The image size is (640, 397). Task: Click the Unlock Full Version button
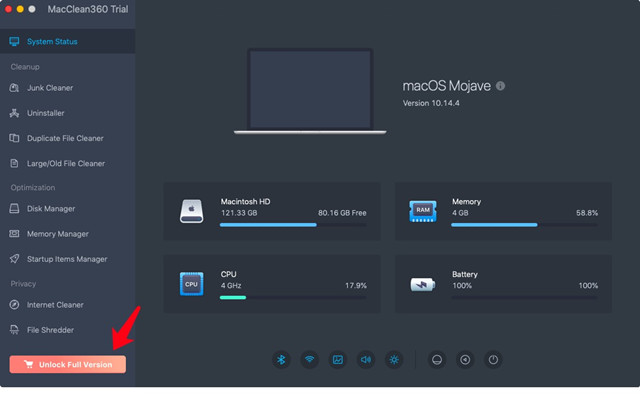[x=68, y=364]
